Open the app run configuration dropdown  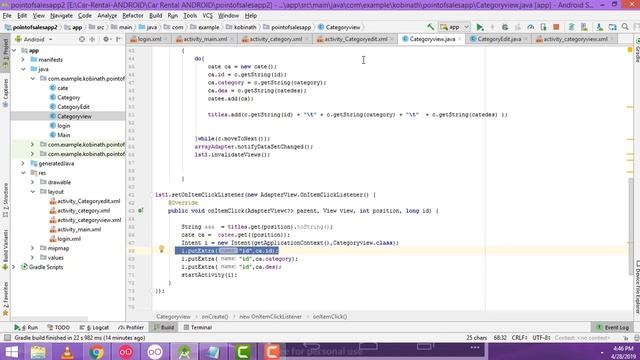(454, 27)
